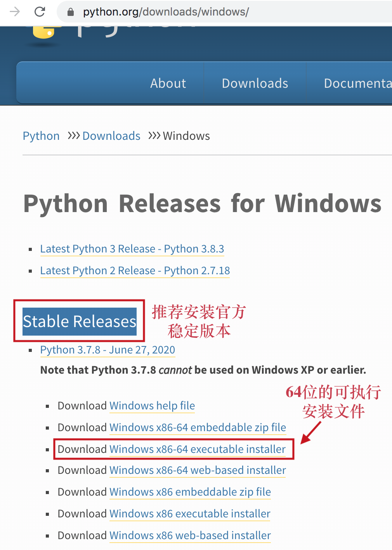
Task: Download Windows x86 embeddable zip file
Action: point(190,492)
